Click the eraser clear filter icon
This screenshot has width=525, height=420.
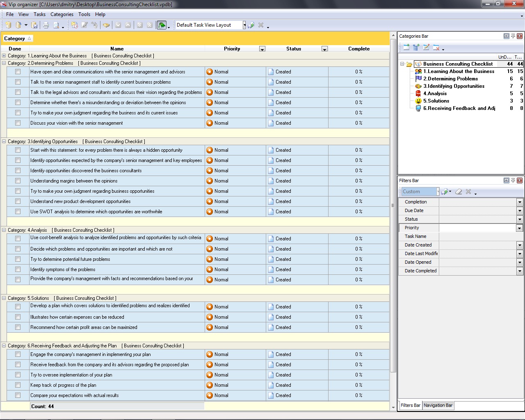459,192
